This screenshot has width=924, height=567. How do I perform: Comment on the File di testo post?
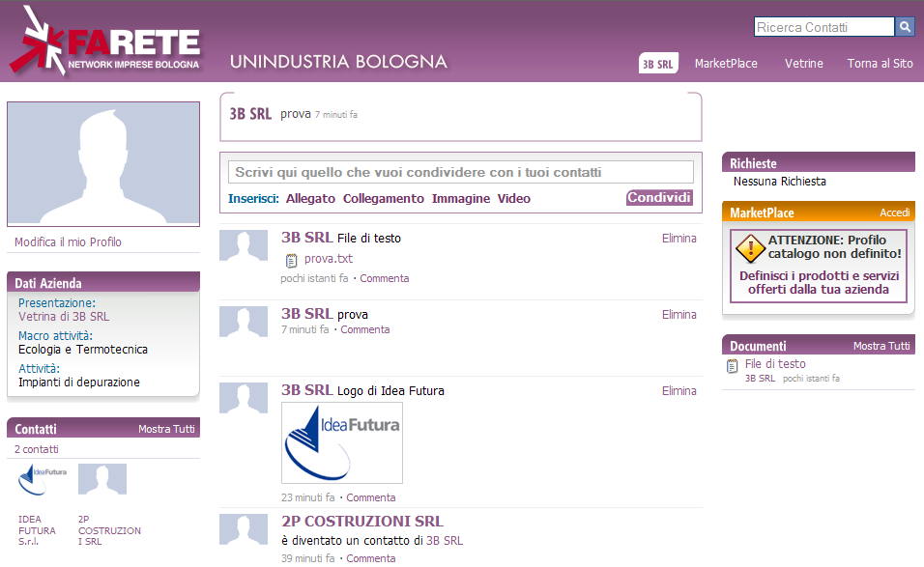[385, 278]
